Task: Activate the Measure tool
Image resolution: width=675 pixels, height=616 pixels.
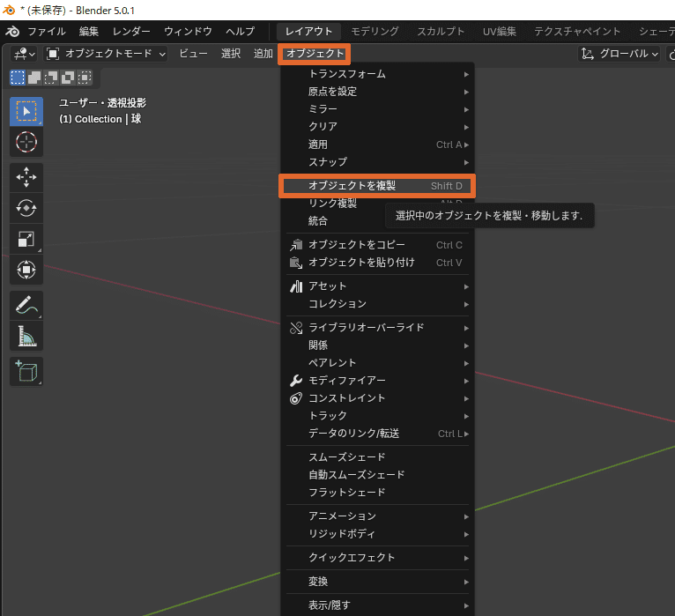Action: point(26,336)
